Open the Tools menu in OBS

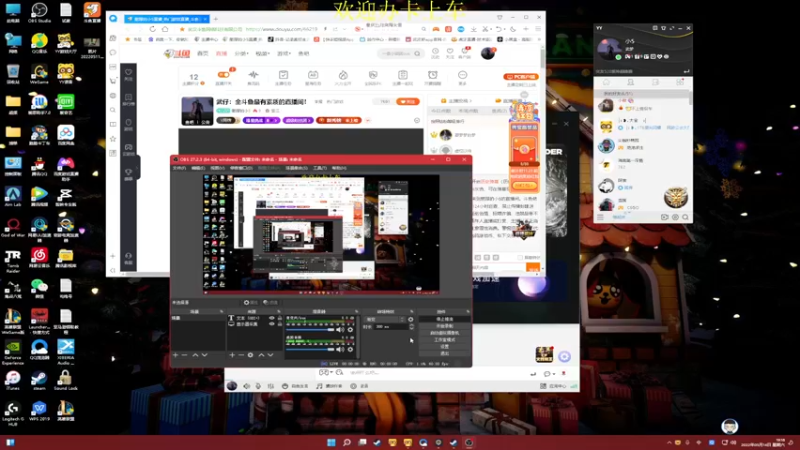point(320,168)
